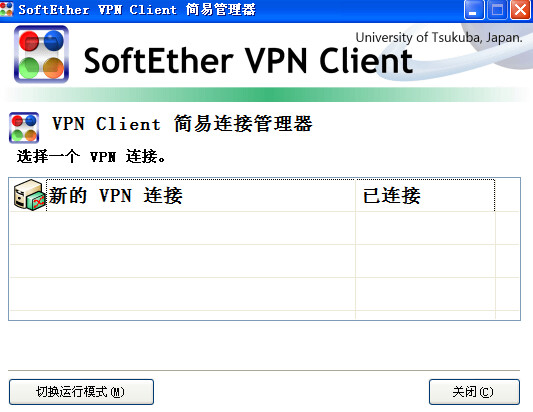Click the 已连接 status cell

[392, 195]
